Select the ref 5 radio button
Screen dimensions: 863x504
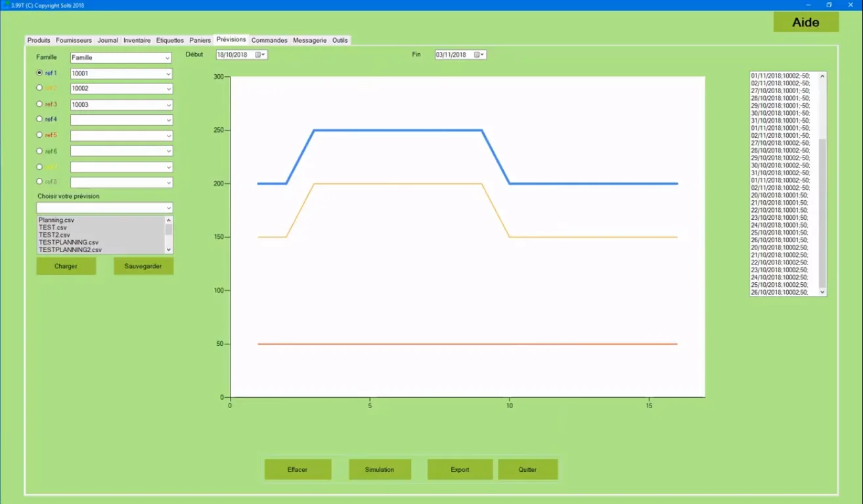click(x=39, y=135)
